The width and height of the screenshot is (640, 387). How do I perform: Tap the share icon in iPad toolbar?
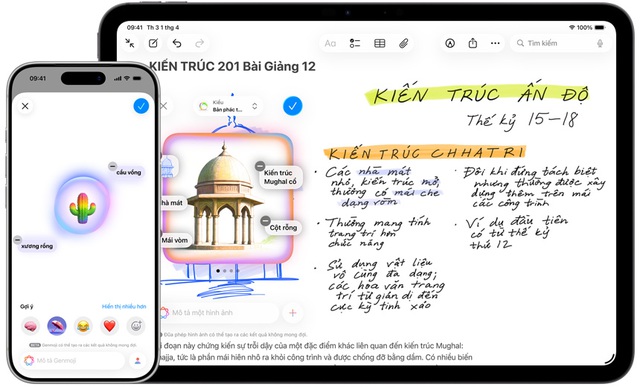[x=473, y=43]
